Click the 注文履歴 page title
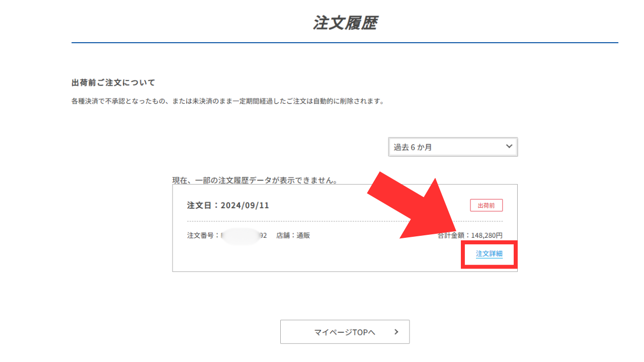The height and width of the screenshot is (362, 644). coord(345,23)
